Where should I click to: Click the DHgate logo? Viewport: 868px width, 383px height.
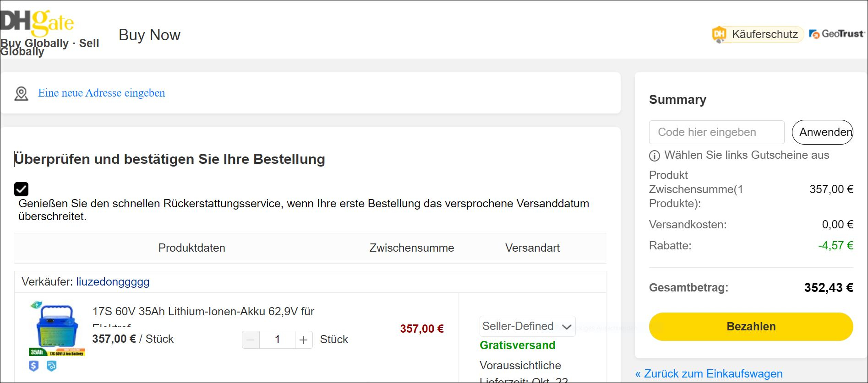pos(38,23)
